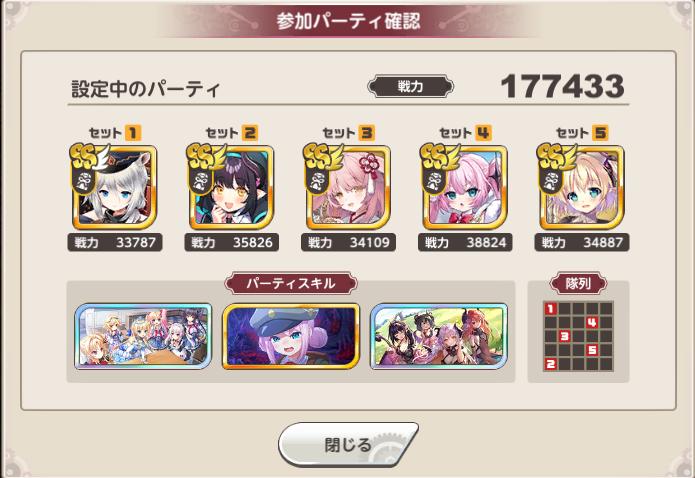Click the formation grid cell numbered 4
The height and width of the screenshot is (478, 695).
point(592,322)
